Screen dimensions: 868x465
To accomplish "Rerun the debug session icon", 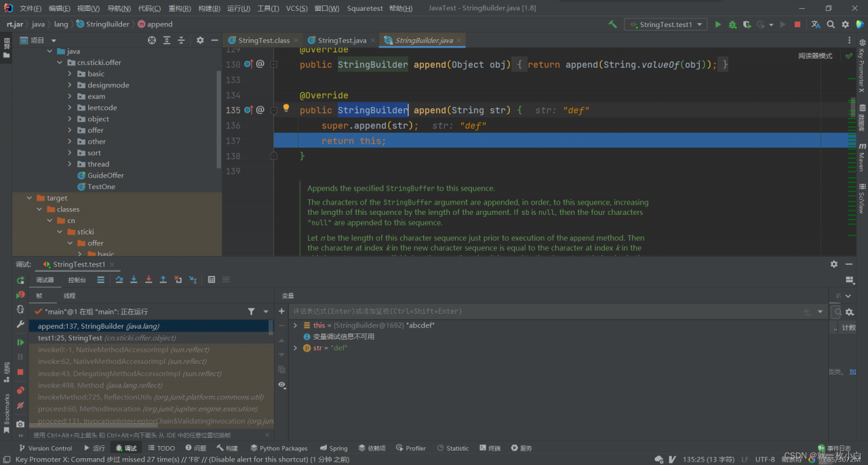I will click(20, 280).
